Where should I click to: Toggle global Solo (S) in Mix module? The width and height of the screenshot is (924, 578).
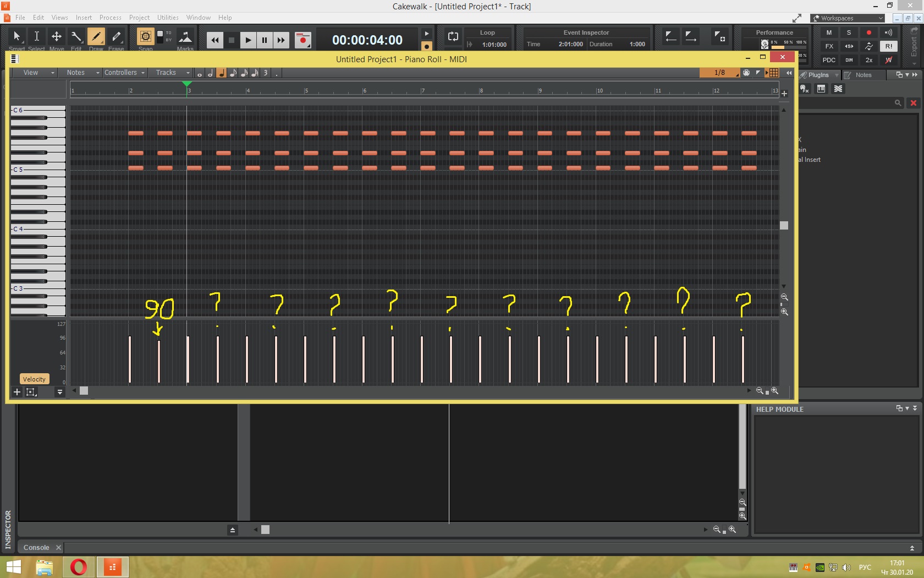tap(849, 32)
